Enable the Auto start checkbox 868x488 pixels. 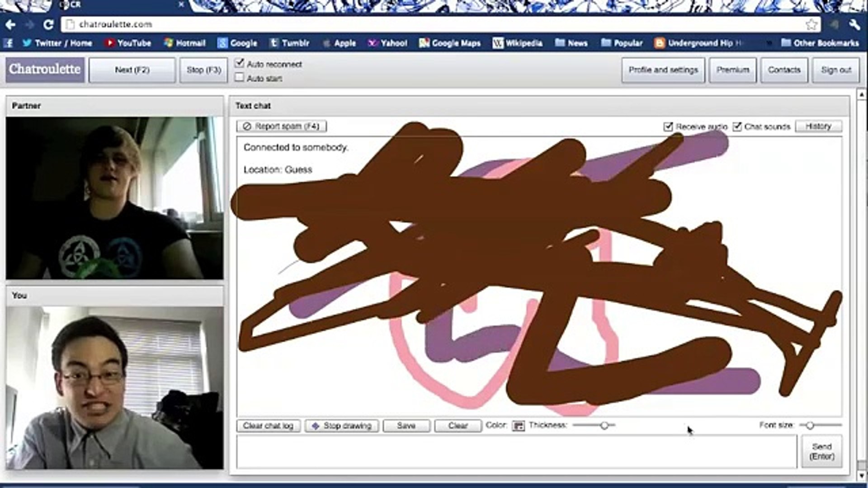(240, 78)
